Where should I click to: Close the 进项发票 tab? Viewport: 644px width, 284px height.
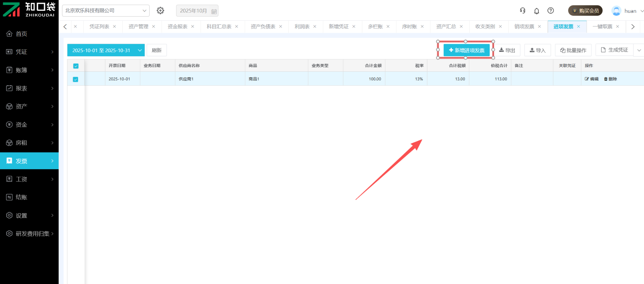tap(579, 26)
